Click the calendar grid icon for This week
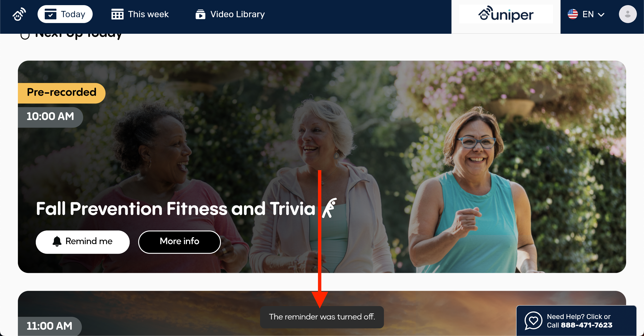 [x=117, y=14]
